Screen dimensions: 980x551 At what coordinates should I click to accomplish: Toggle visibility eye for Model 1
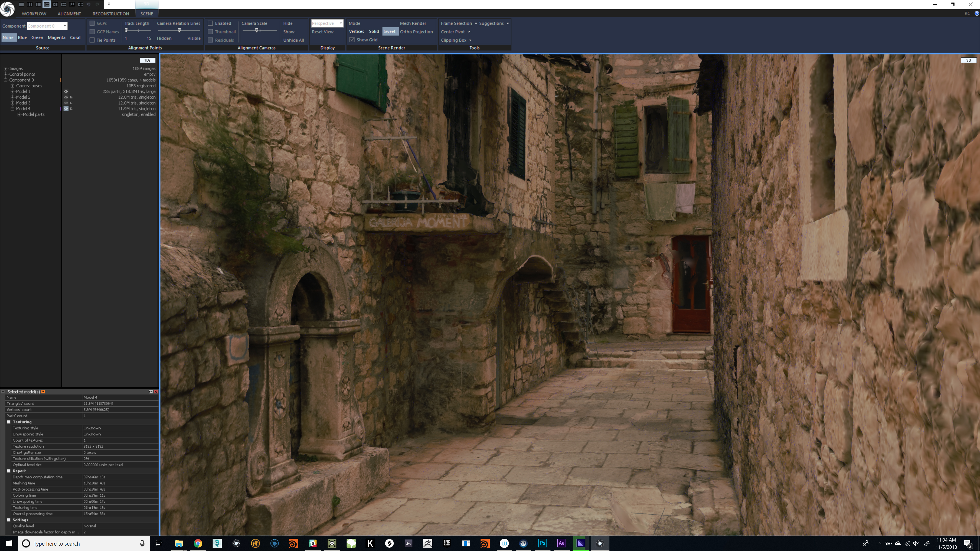coord(66,92)
